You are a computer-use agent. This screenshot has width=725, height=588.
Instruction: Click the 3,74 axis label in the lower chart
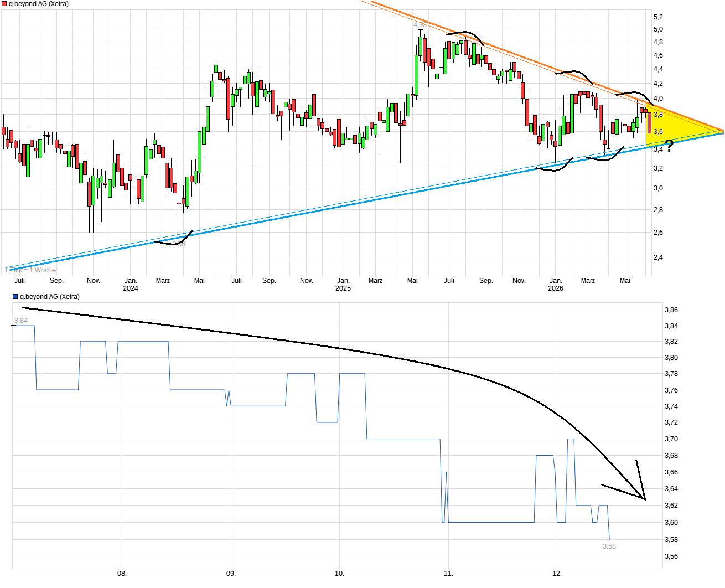[671, 406]
